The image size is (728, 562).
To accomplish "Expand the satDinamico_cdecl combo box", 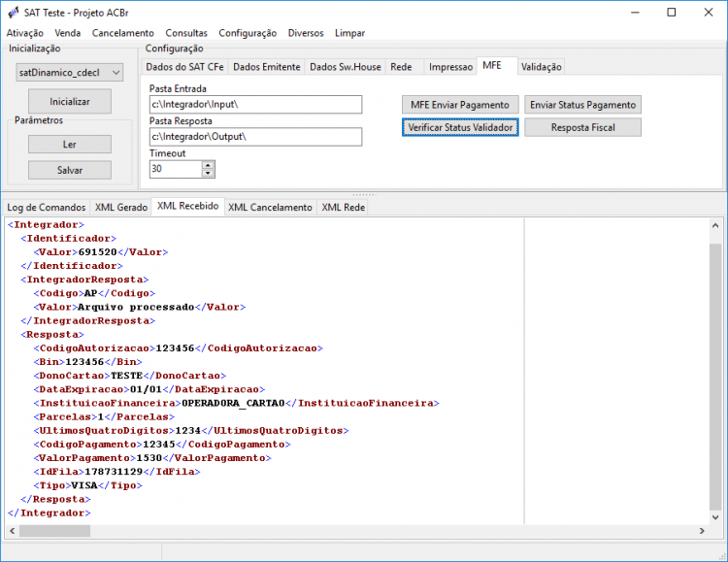I will [70, 73].
